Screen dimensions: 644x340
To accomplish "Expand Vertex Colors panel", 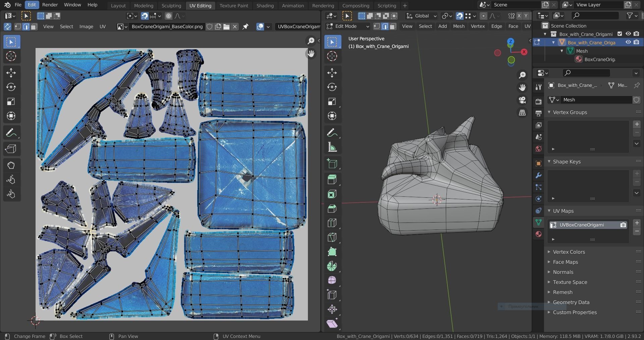I will [549, 252].
